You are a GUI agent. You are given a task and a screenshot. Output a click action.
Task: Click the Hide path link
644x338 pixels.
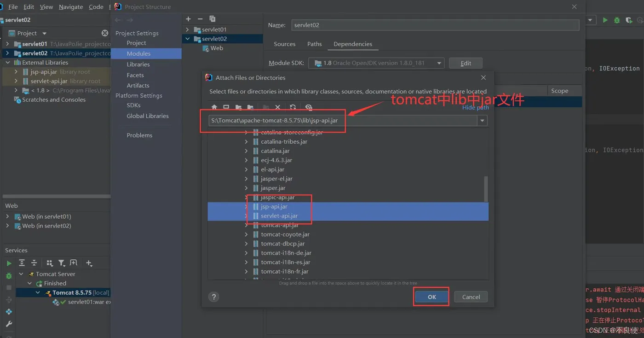476,108
